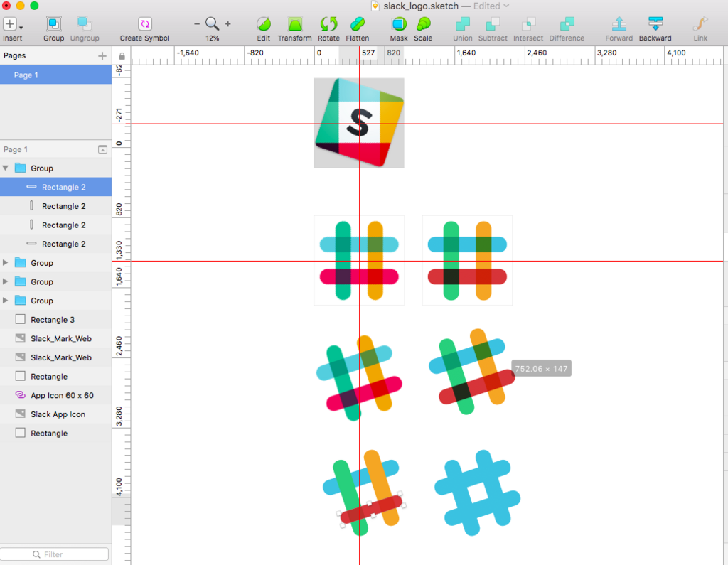Screen dimensions: 728x565
Task: Click the Pages panel header label
Action: coord(14,55)
